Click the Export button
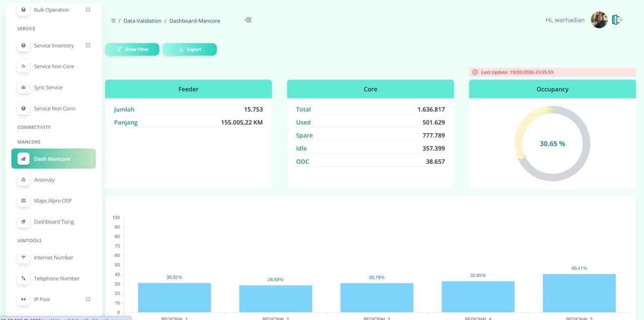This screenshot has width=644, height=320. (x=190, y=49)
